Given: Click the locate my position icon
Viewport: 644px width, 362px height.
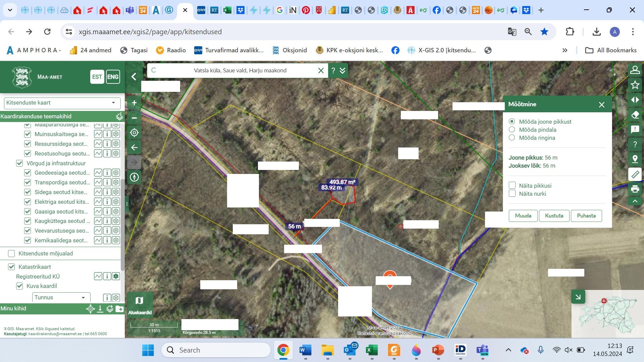Looking at the screenshot, I should click(x=134, y=133).
